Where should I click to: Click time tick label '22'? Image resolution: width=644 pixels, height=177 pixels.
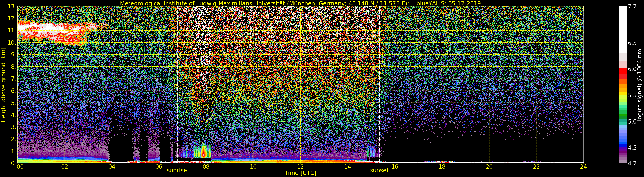point(536,166)
